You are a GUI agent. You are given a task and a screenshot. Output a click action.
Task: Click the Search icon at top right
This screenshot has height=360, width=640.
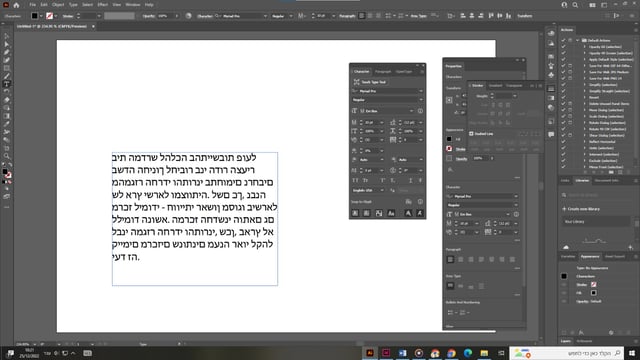575,5
